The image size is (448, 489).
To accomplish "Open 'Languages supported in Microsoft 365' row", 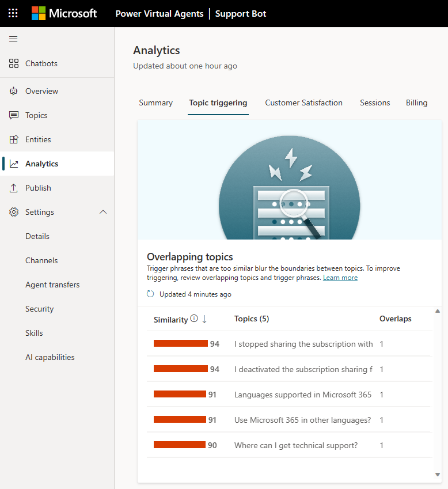I will 289,395.
